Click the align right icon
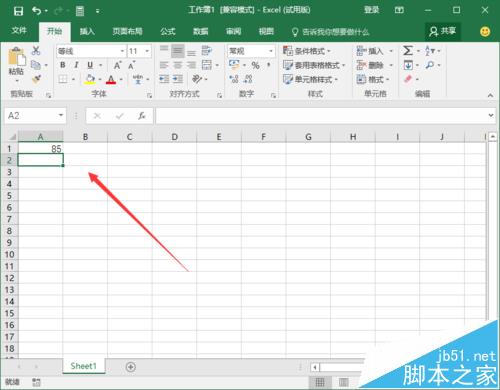This screenshot has width=500, height=390. coord(191,65)
